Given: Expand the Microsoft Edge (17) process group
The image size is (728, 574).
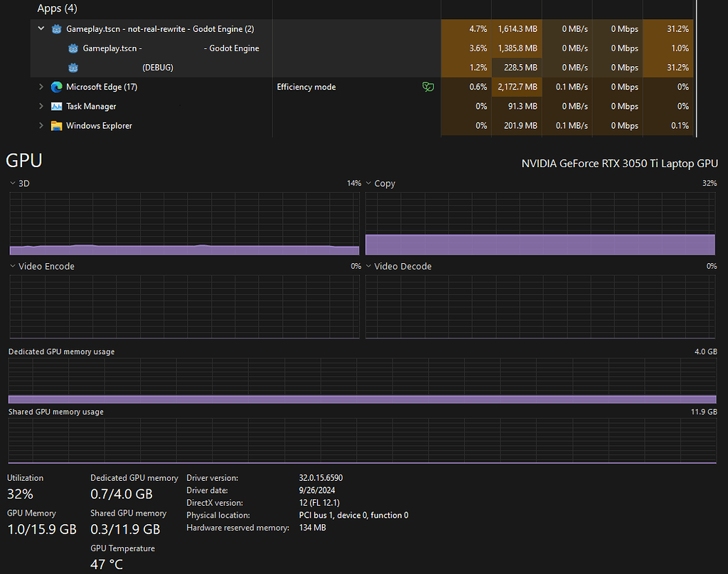Looking at the screenshot, I should 41,86.
